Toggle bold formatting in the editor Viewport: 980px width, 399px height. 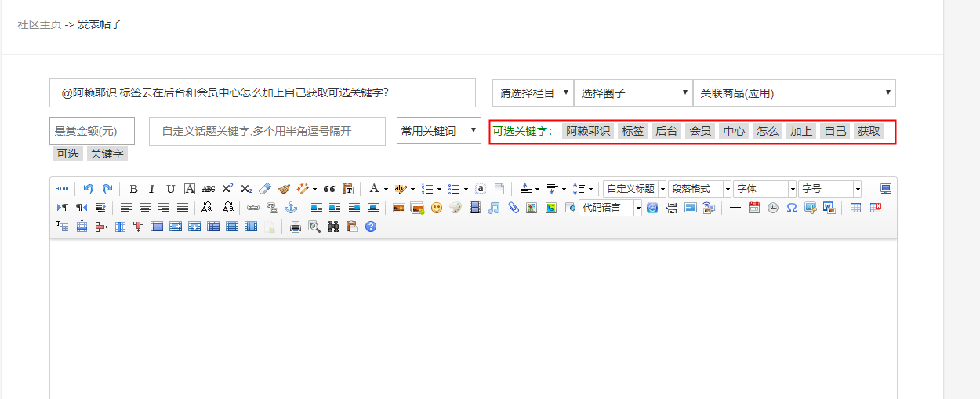coord(133,189)
